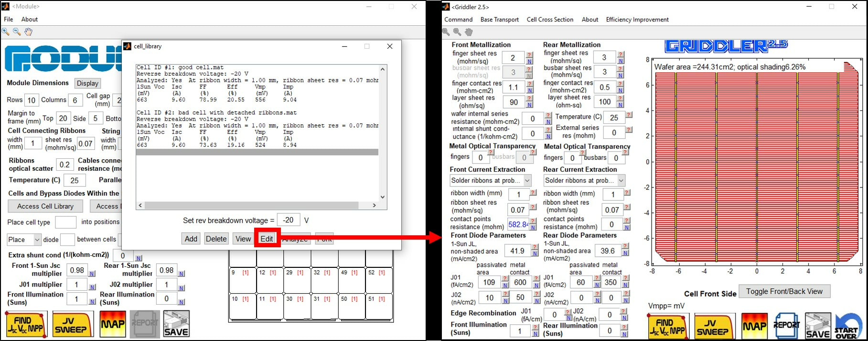Image resolution: width=868 pixels, height=341 pixels.
Task: Click scroll-down arrow of cell list
Action: click(x=382, y=197)
